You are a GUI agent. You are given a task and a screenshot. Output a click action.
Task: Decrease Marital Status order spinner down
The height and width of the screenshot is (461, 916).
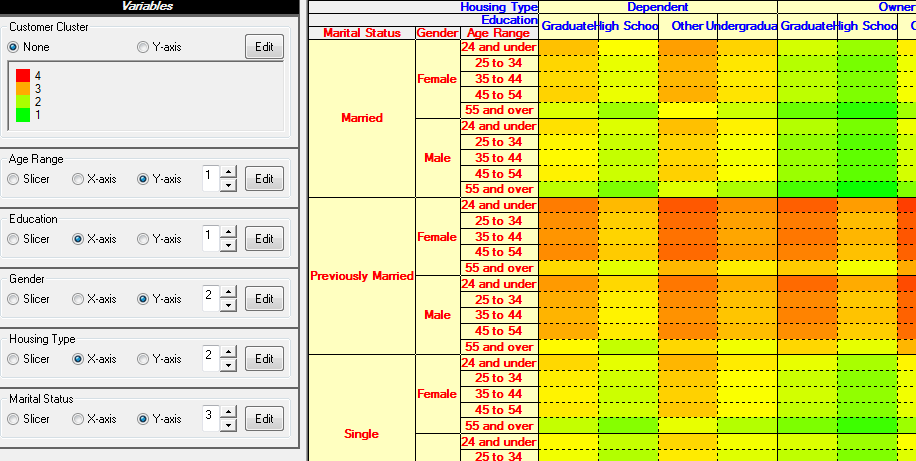coord(228,425)
